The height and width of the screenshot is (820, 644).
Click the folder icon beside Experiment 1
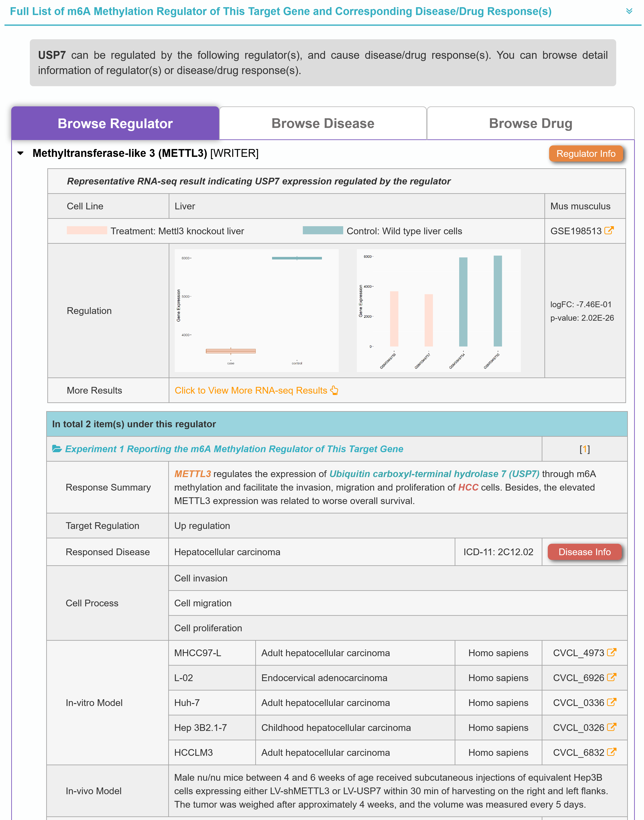tap(57, 449)
